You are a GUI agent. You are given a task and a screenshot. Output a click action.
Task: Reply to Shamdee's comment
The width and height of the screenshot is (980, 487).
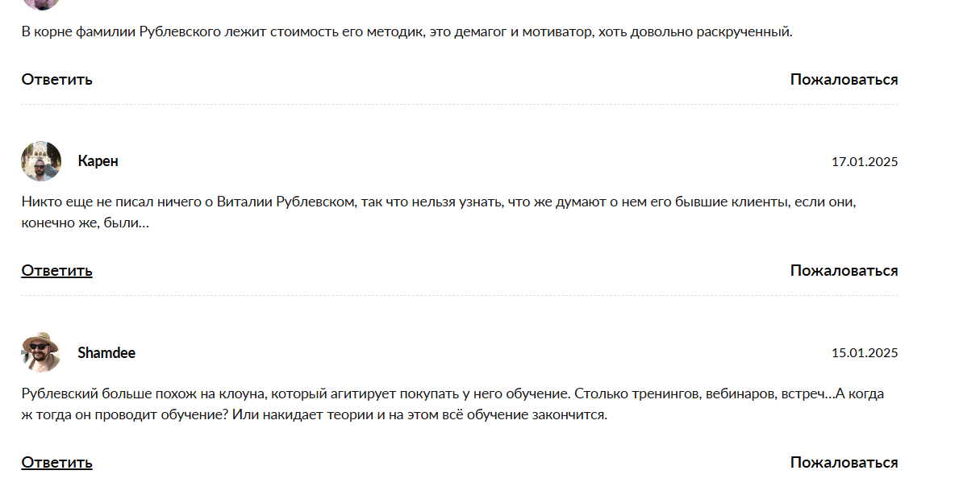click(56, 462)
